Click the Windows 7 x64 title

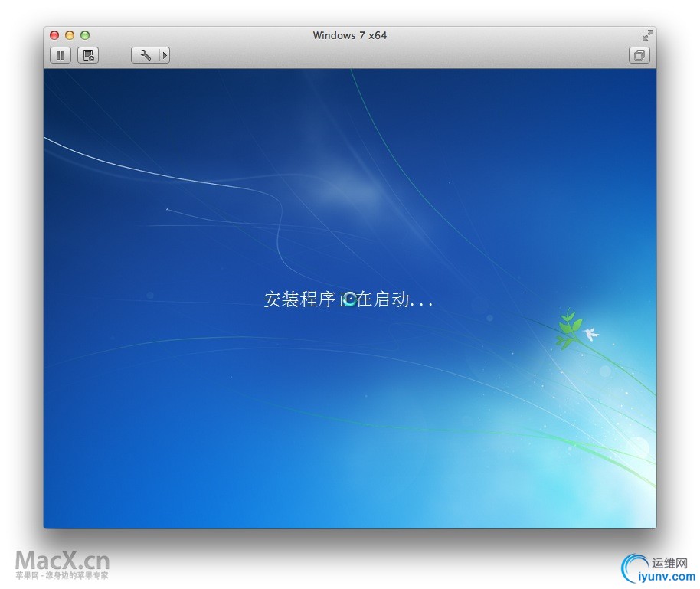click(349, 35)
